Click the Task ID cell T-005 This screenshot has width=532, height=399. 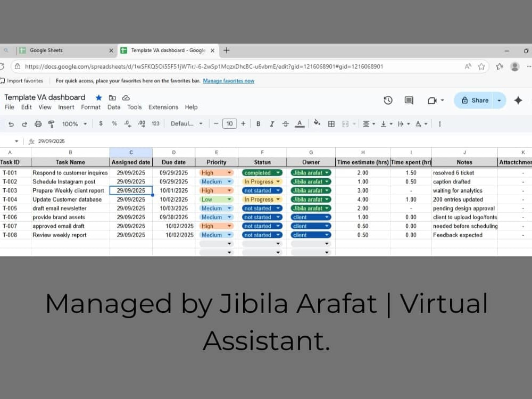[15, 209]
